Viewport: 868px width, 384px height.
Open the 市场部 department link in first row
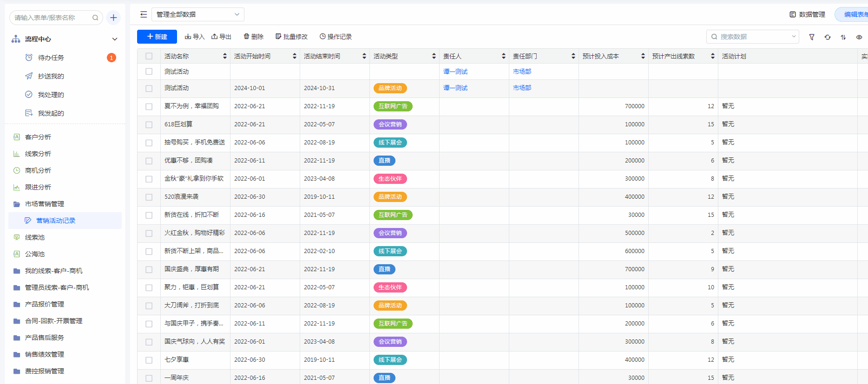(522, 72)
